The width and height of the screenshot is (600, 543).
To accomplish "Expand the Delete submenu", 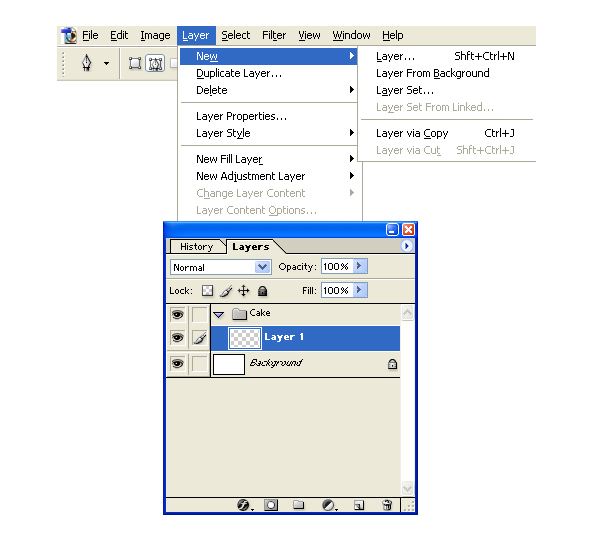I will click(x=268, y=90).
